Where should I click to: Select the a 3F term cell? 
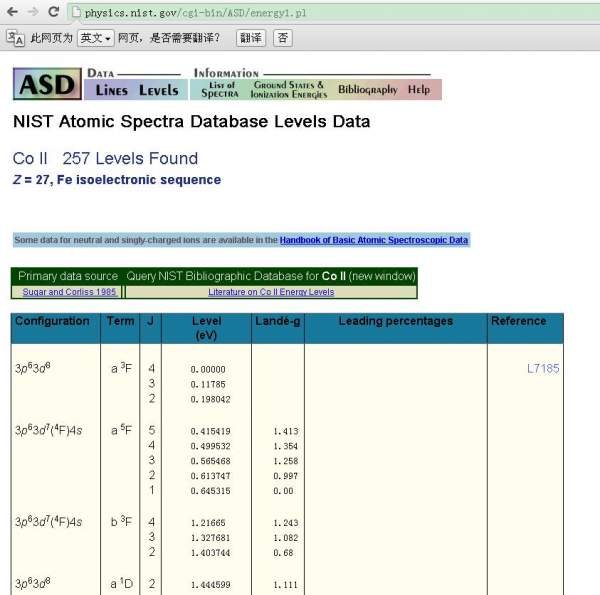[x=121, y=368]
